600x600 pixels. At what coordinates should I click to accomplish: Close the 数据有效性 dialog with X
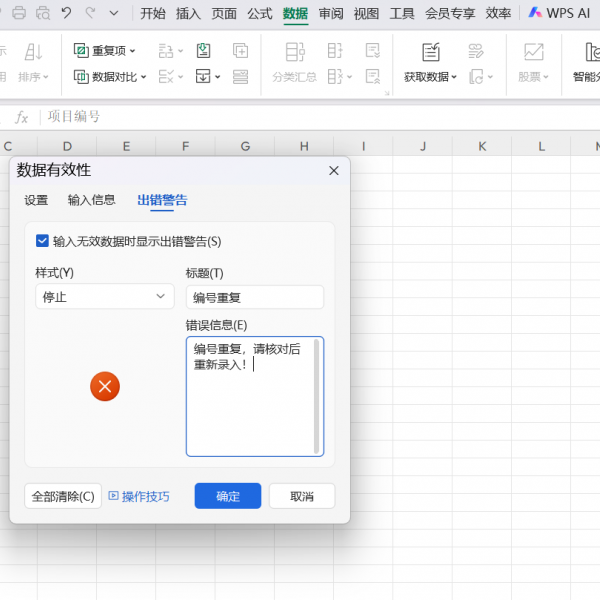tap(334, 171)
